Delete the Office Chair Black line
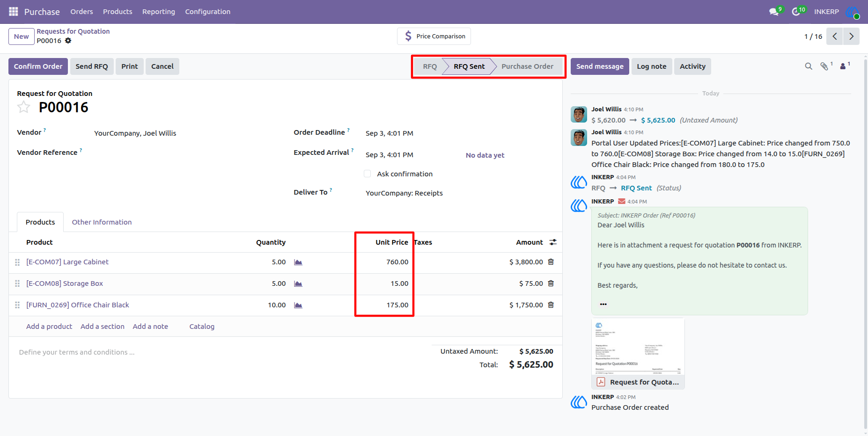 coord(551,305)
